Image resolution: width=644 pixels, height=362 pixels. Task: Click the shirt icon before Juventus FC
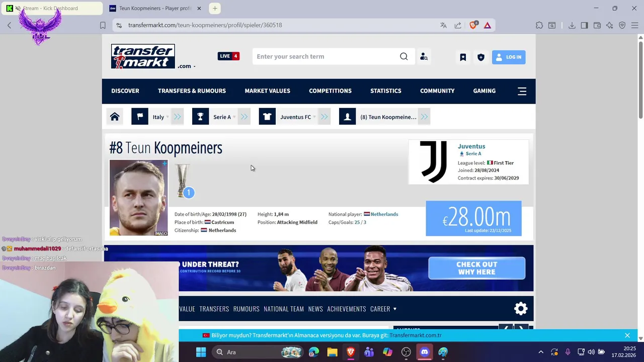coord(267,117)
